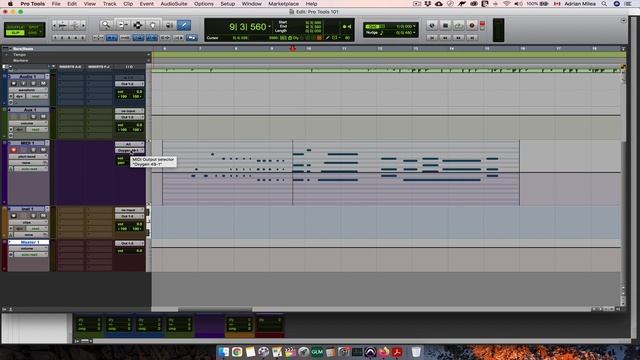
Task: Select the Zoomer tool
Action: 106,25
